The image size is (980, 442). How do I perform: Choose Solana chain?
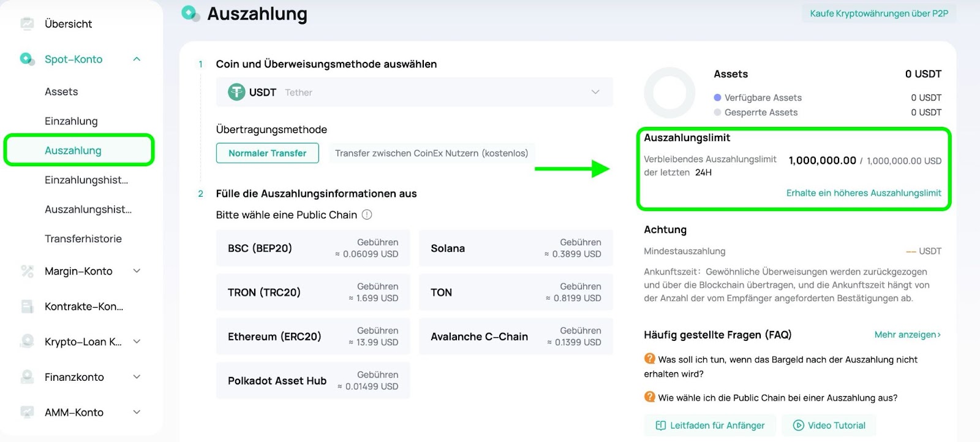point(516,248)
